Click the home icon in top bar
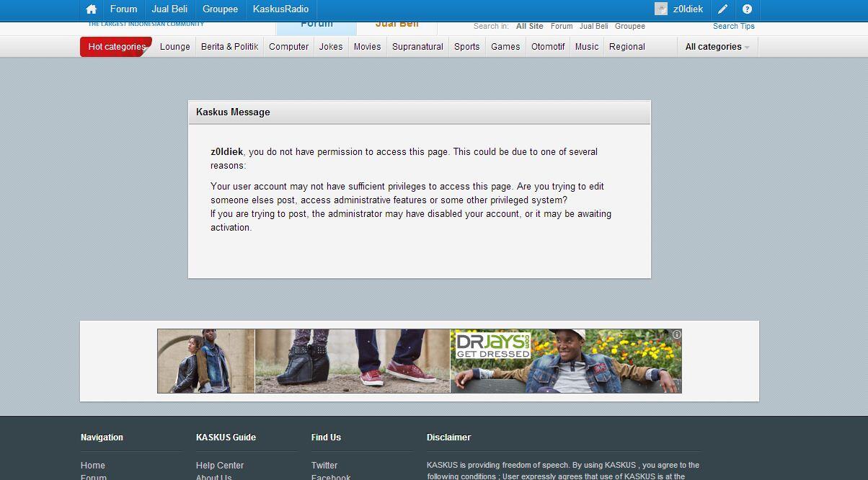 [x=91, y=9]
